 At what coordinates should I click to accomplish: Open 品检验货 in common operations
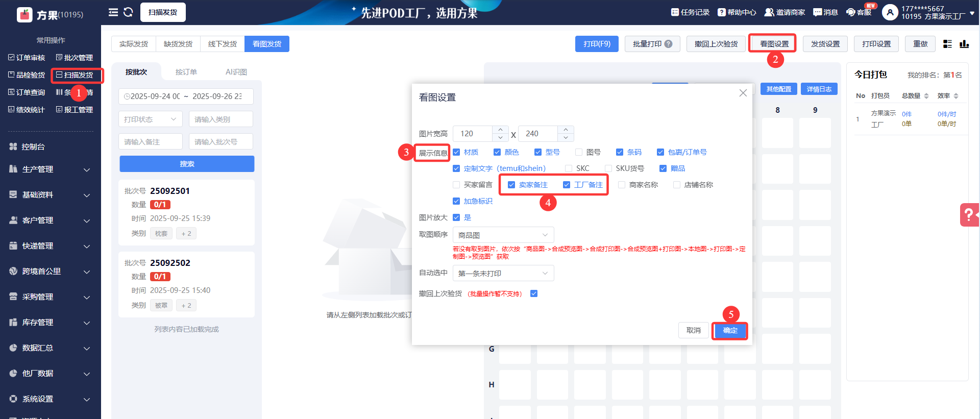click(27, 75)
